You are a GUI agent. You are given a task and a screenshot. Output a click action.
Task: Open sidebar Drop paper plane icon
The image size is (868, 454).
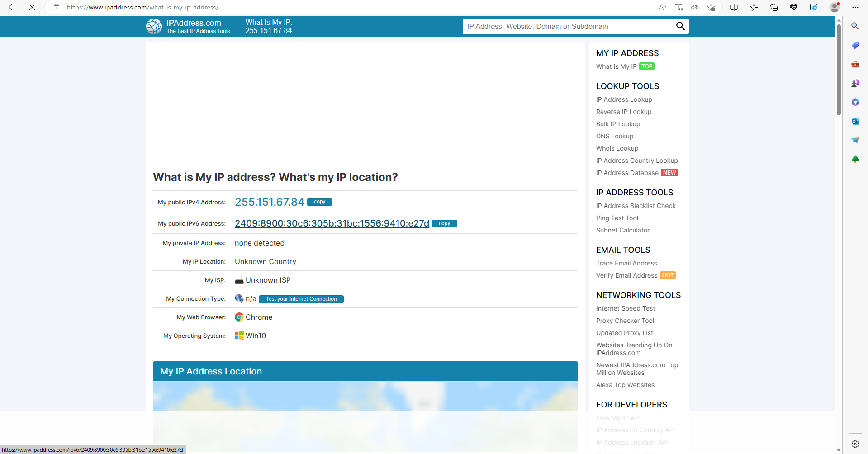pos(855,140)
